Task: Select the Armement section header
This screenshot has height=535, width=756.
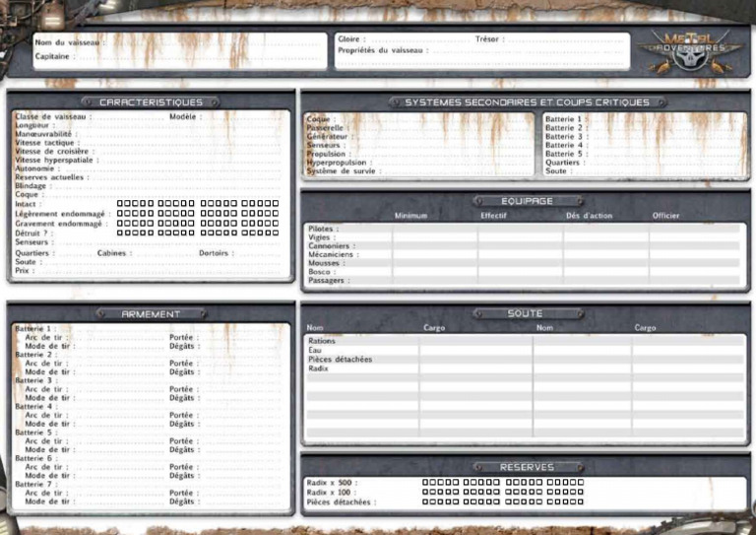Action: pos(151,314)
